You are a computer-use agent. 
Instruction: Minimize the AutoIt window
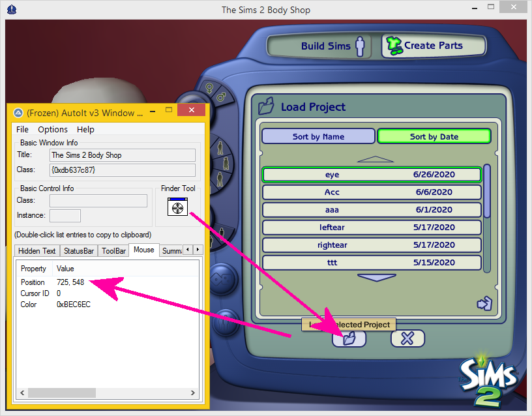tap(153, 111)
